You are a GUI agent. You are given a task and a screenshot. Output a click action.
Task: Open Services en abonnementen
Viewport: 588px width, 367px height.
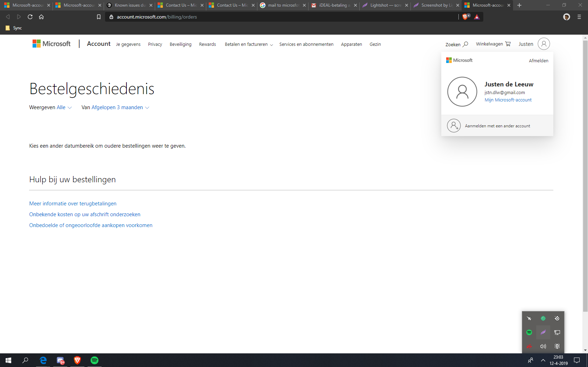point(306,44)
